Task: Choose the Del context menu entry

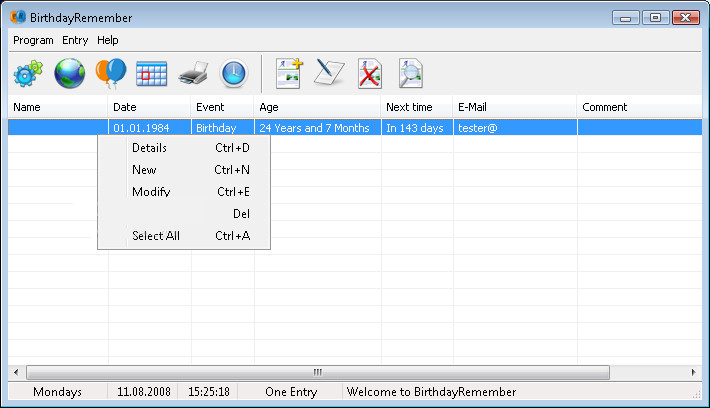Action: pos(184,214)
